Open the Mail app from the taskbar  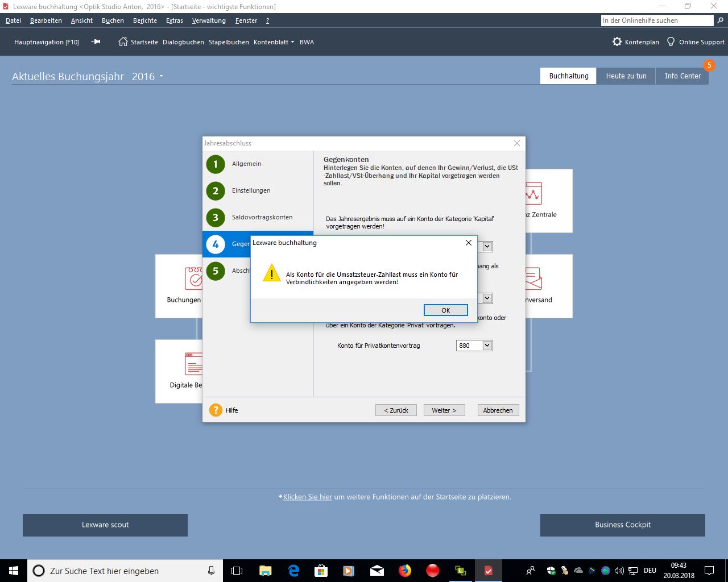(377, 571)
